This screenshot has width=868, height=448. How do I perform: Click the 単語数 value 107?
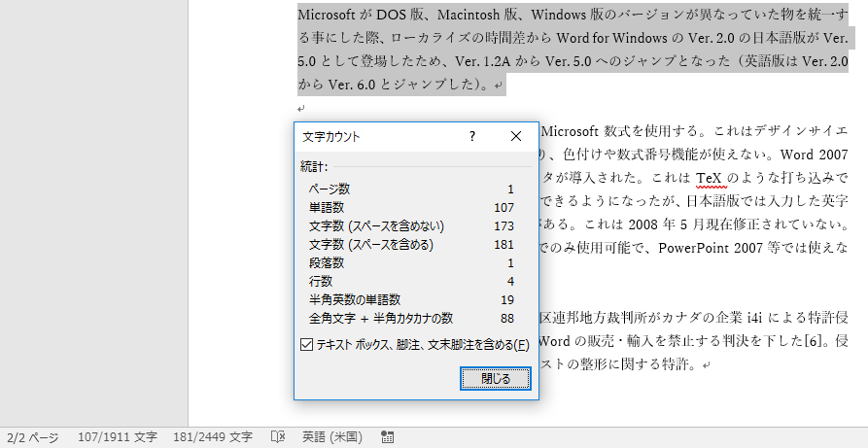tap(503, 208)
